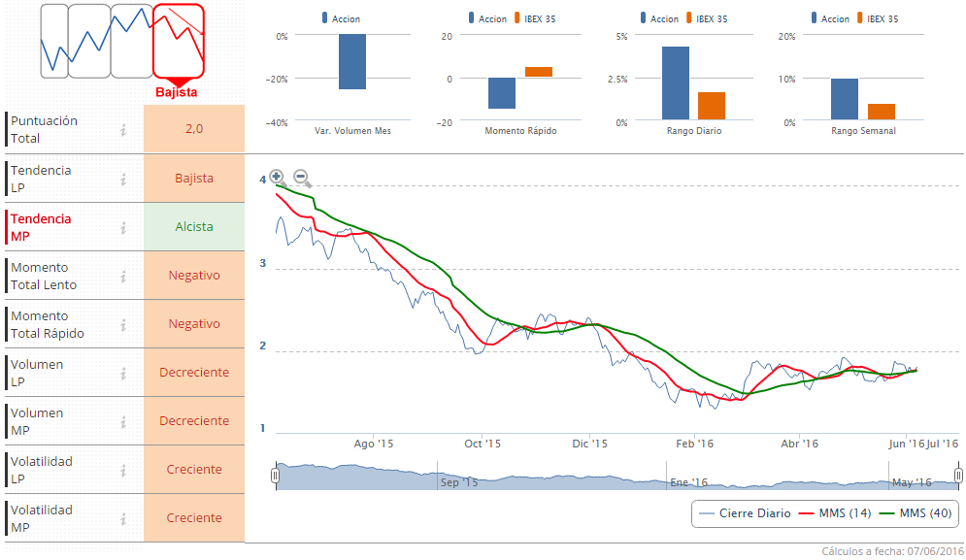Toggle Accion legend in Var. Volumen Mes chart
The image size is (966, 560).
pyautogui.click(x=342, y=18)
